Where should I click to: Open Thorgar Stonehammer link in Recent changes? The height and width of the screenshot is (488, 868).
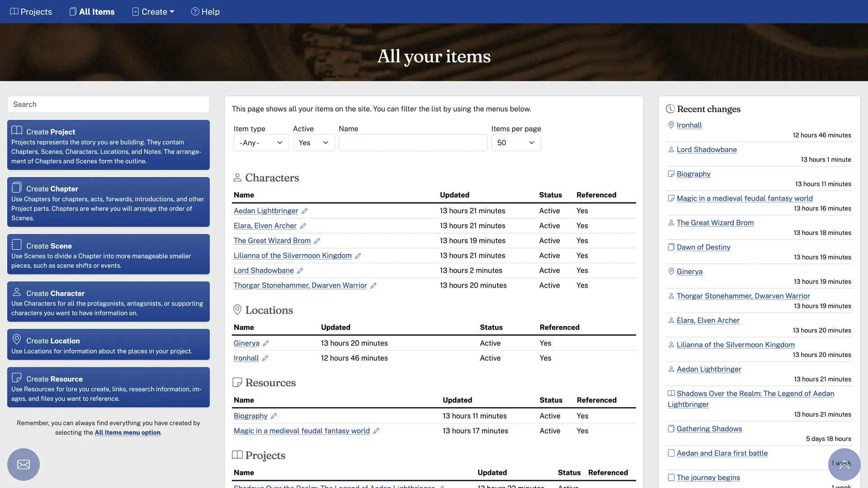[x=743, y=296]
